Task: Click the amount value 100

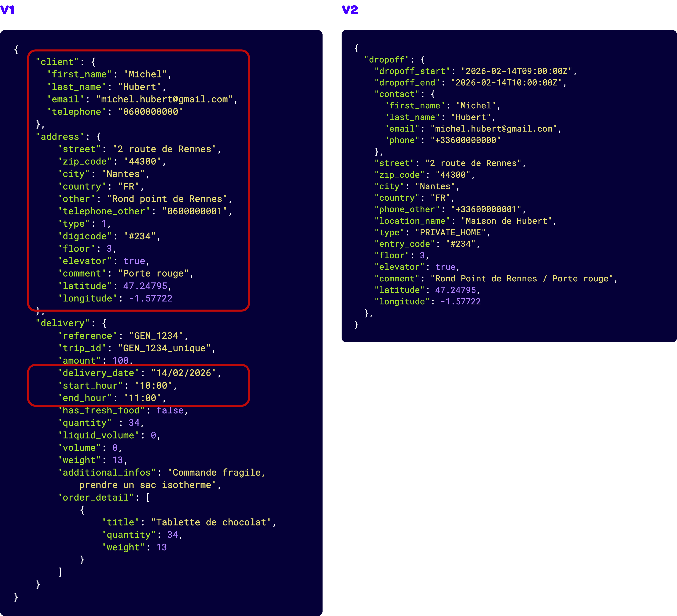Action: [x=121, y=361]
